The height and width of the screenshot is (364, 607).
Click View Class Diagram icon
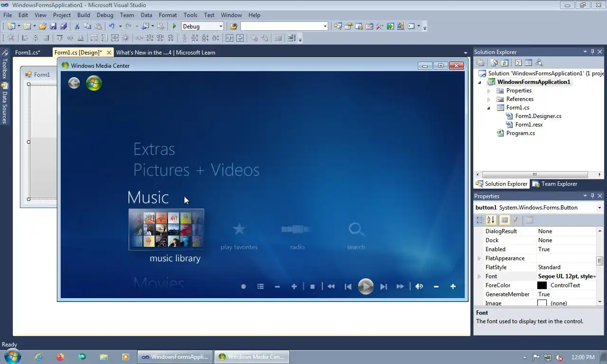[x=539, y=63]
